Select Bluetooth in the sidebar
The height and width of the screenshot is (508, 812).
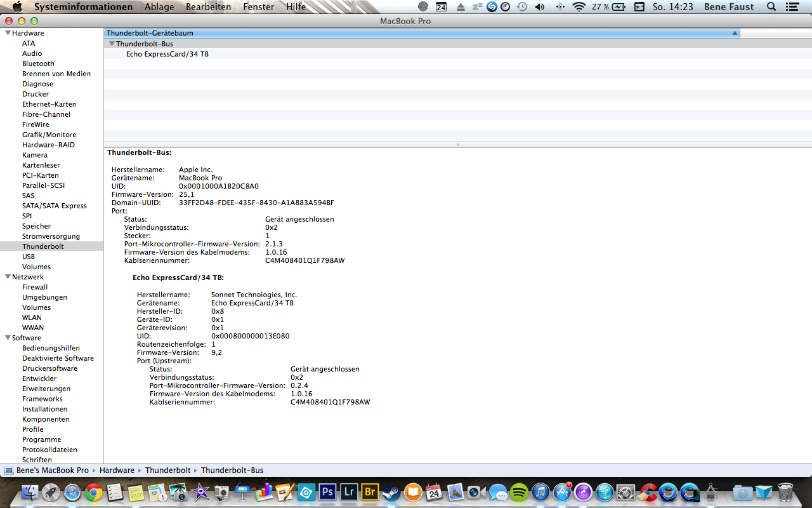point(38,63)
